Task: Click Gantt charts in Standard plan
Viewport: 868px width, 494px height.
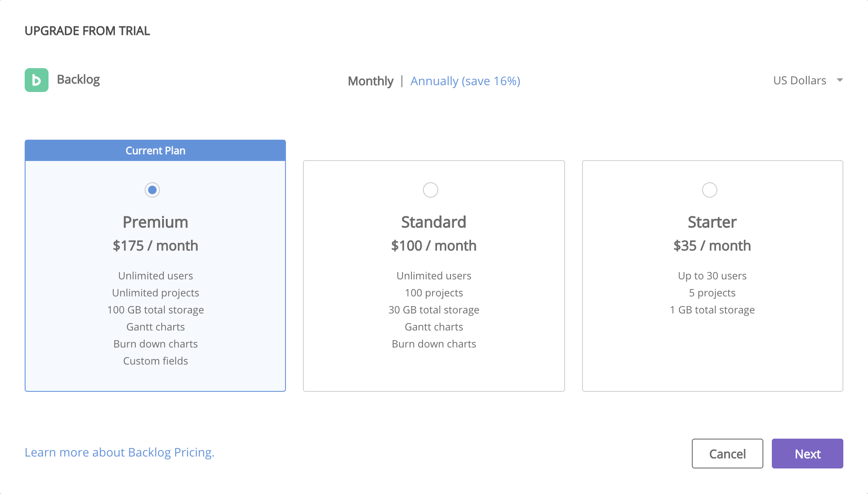Action: [x=434, y=327]
